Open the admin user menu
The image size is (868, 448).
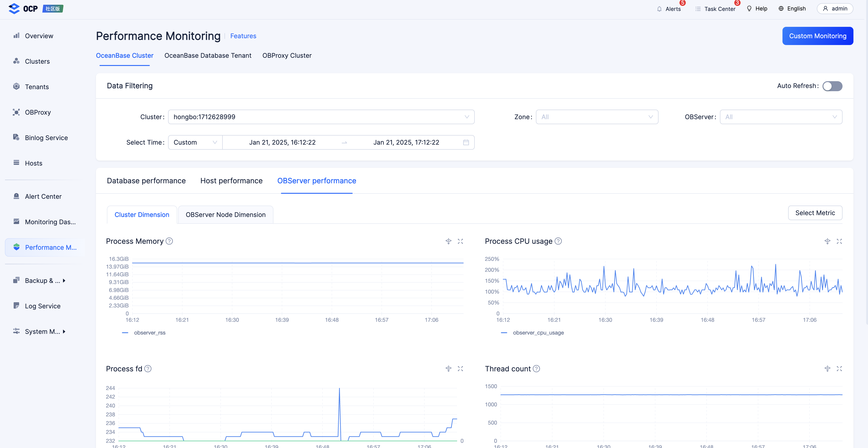pos(835,9)
